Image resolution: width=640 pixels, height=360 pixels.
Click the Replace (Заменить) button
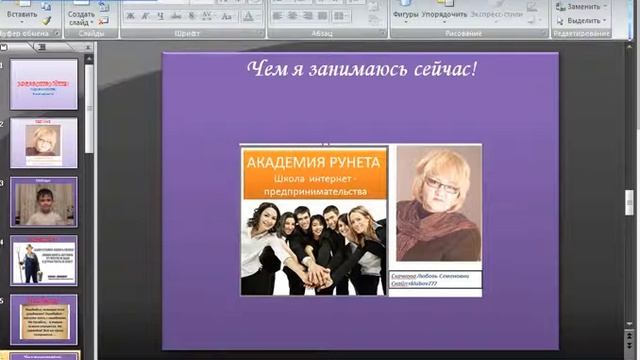pyautogui.click(x=582, y=7)
